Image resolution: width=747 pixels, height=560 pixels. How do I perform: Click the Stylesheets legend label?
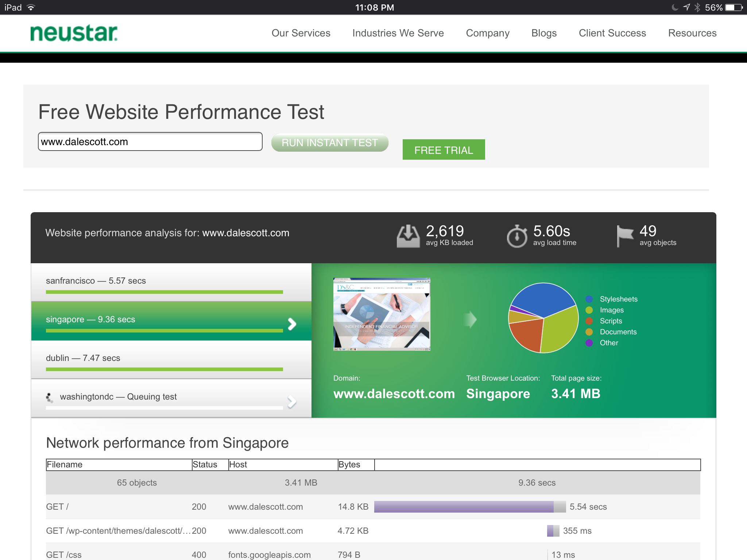619,299
